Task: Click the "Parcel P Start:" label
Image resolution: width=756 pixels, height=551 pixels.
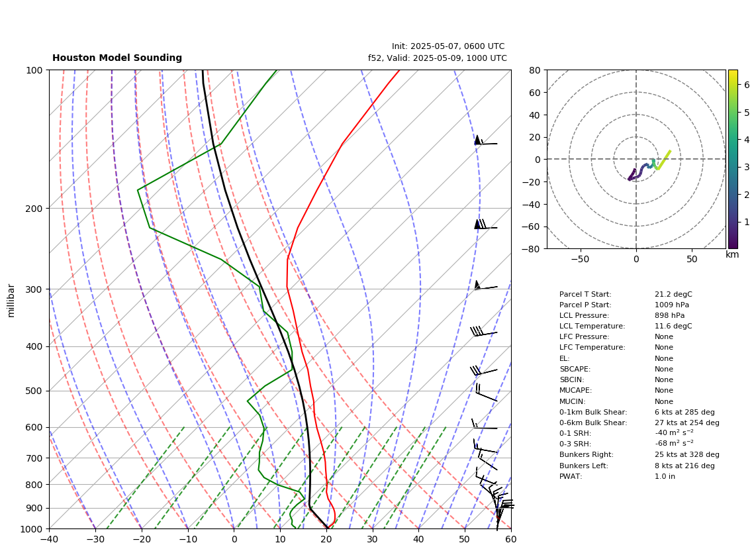Action: 585,305
